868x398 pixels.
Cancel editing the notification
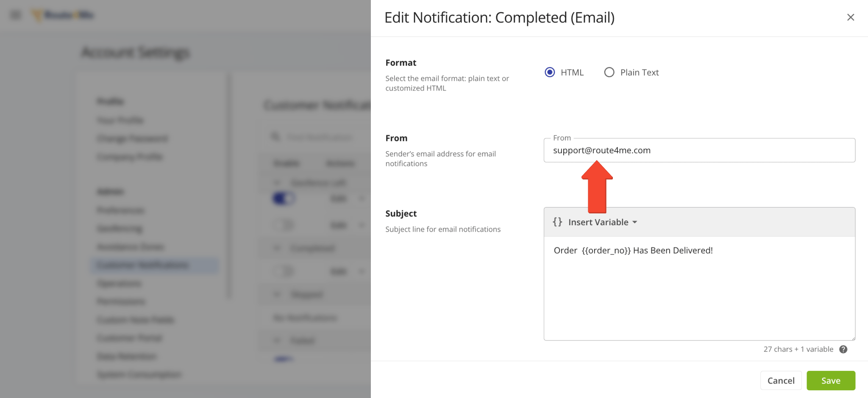point(781,381)
